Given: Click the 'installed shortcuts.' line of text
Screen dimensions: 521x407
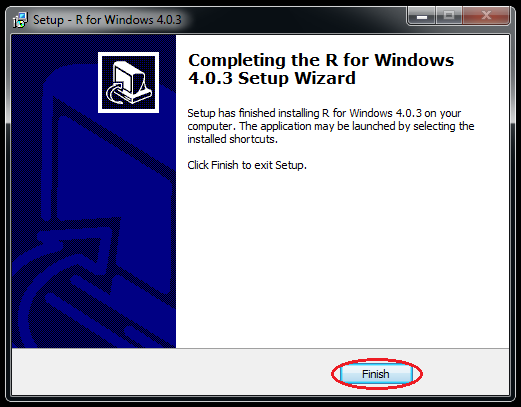Looking at the screenshot, I should click(232, 139).
